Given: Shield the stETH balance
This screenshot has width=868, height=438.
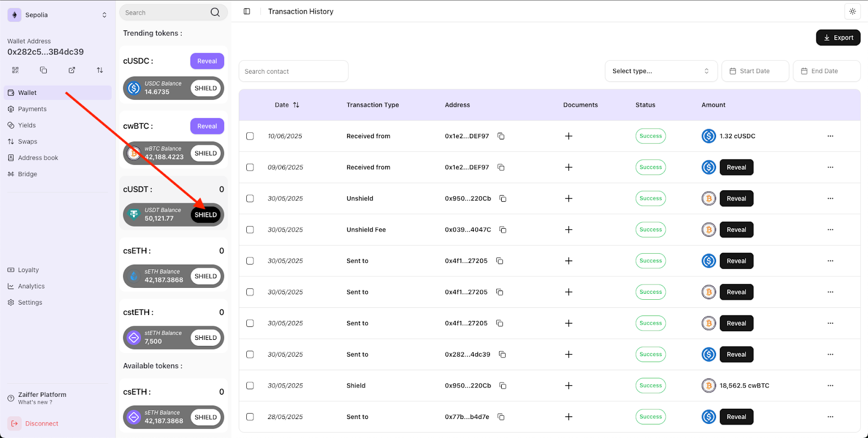Looking at the screenshot, I should pos(206,338).
